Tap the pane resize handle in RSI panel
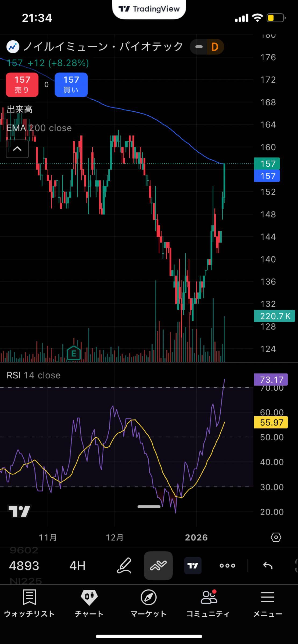The image size is (298, 644). 149,507
